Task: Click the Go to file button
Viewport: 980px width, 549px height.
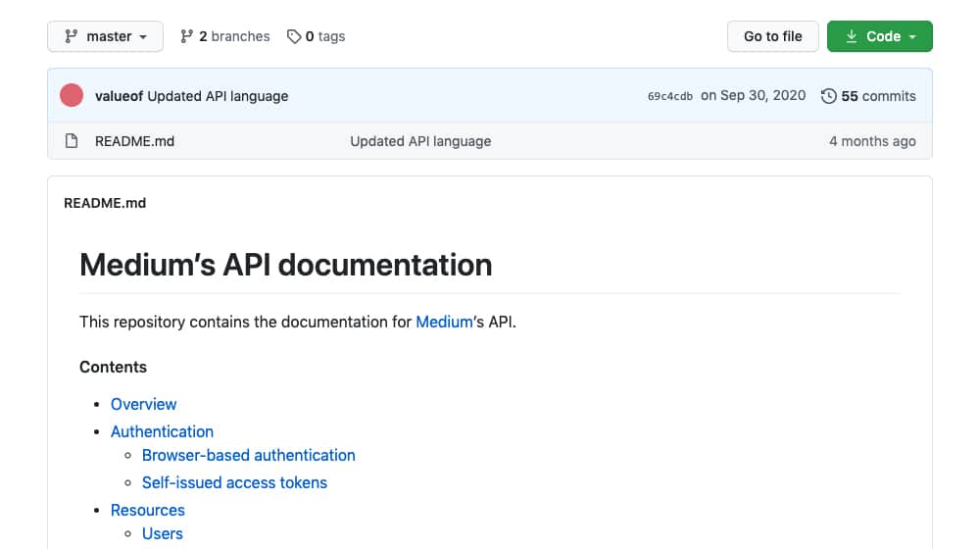Action: pos(772,36)
